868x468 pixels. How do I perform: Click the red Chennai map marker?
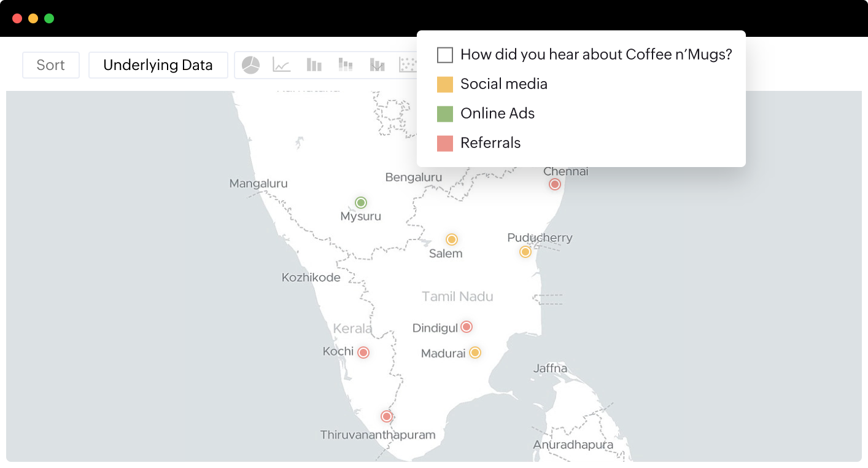555,184
